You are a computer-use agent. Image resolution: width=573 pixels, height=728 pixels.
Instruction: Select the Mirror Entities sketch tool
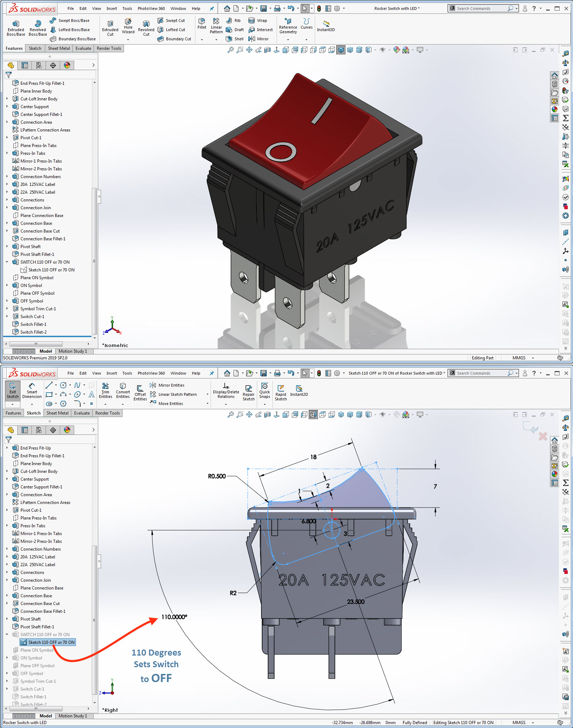click(x=167, y=385)
